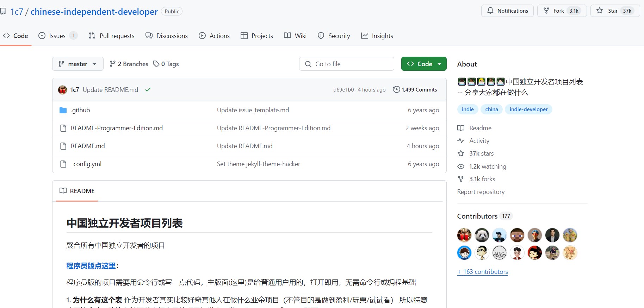
Task: Expand the master branch dropdown
Action: pyautogui.click(x=78, y=64)
